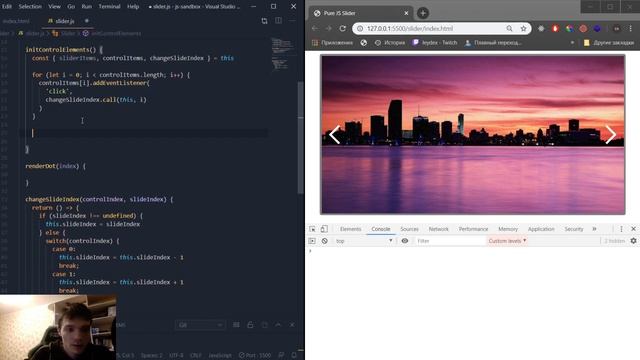This screenshot has width=640, height=360.
Task: Click the split editor icon
Action: [278, 21]
